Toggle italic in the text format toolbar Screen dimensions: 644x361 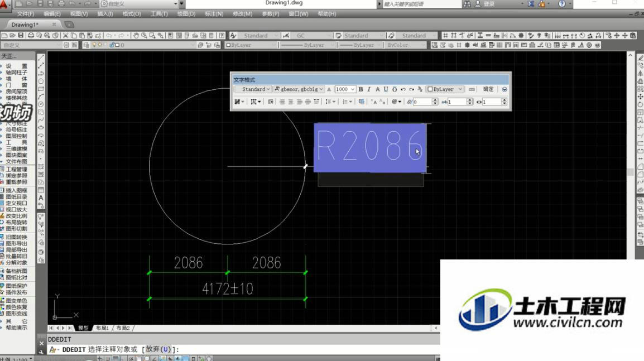click(x=369, y=89)
